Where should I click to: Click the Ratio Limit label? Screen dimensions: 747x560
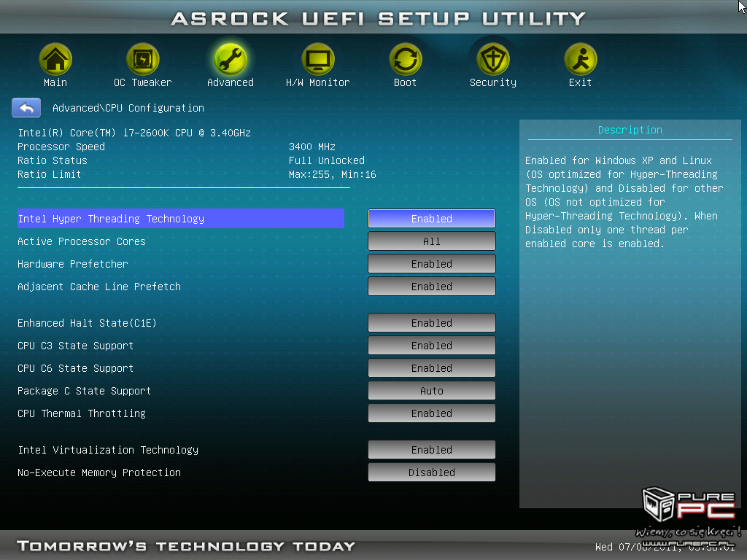(x=49, y=174)
